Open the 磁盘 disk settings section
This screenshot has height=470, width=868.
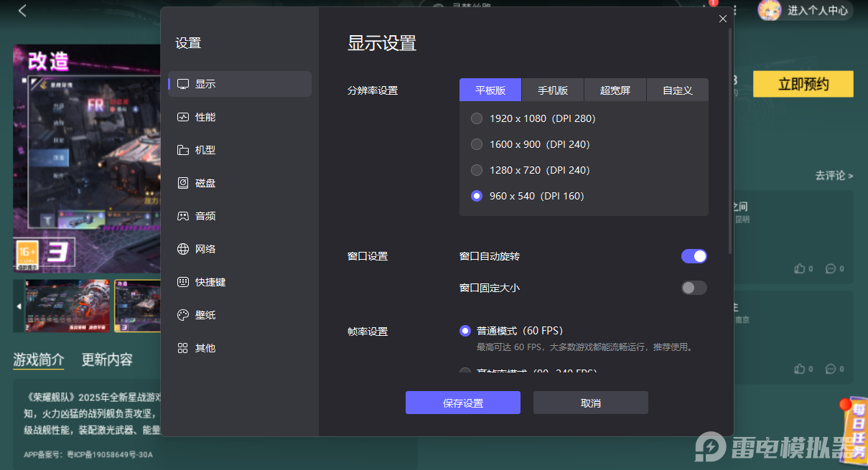coord(240,183)
